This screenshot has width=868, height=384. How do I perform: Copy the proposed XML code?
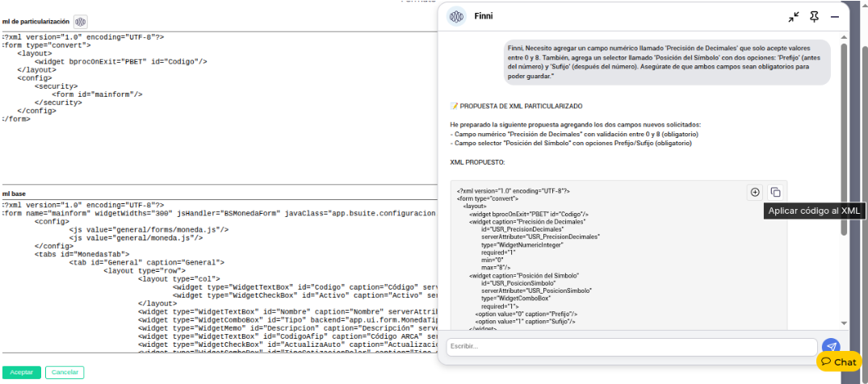tap(775, 192)
